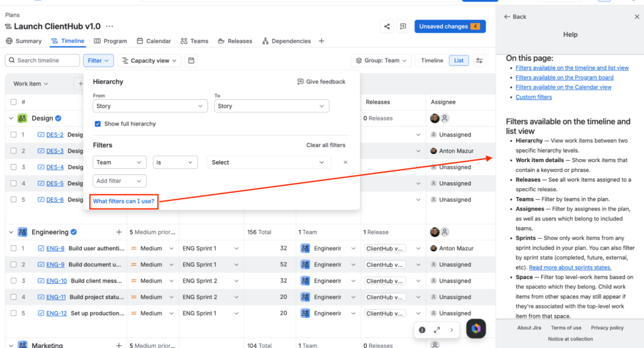Image resolution: width=644 pixels, height=348 pixels.
Task: Open the hierarchy To Story dropdown
Action: coord(272,106)
